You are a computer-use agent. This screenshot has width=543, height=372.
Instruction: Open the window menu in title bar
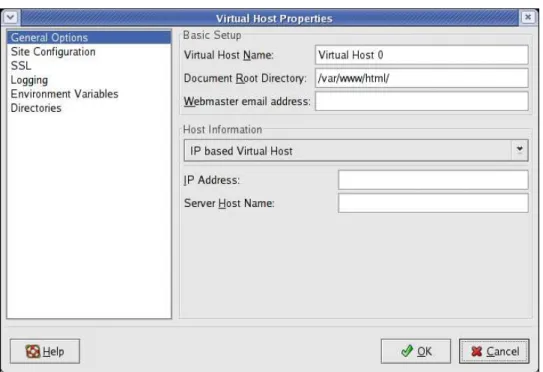pyautogui.click(x=11, y=17)
